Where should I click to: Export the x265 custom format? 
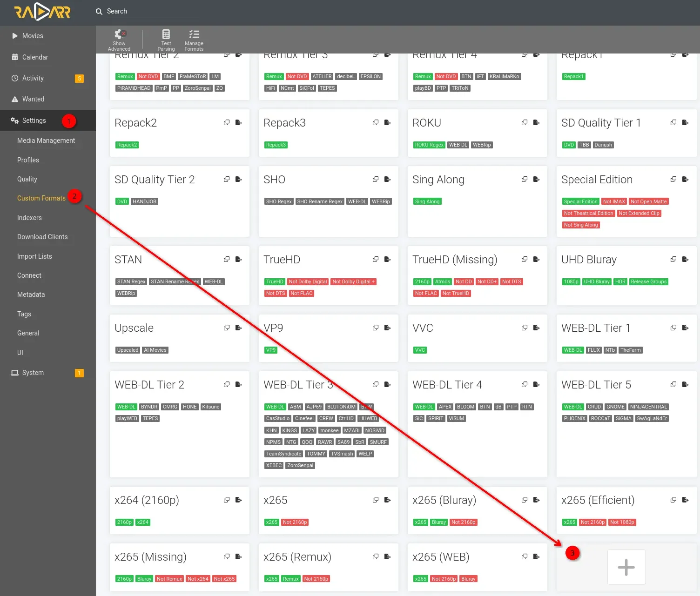click(388, 500)
